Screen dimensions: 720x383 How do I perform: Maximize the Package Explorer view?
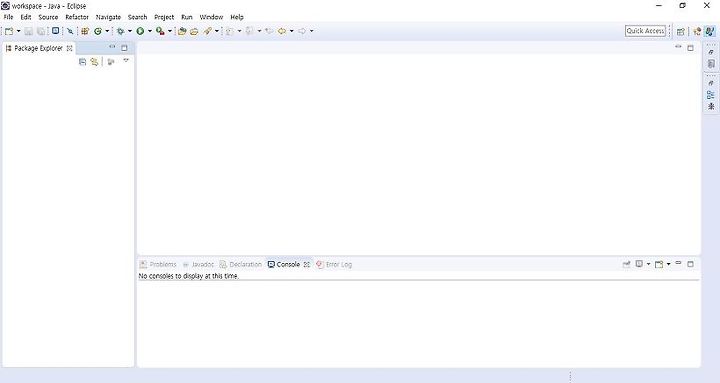tap(124, 48)
